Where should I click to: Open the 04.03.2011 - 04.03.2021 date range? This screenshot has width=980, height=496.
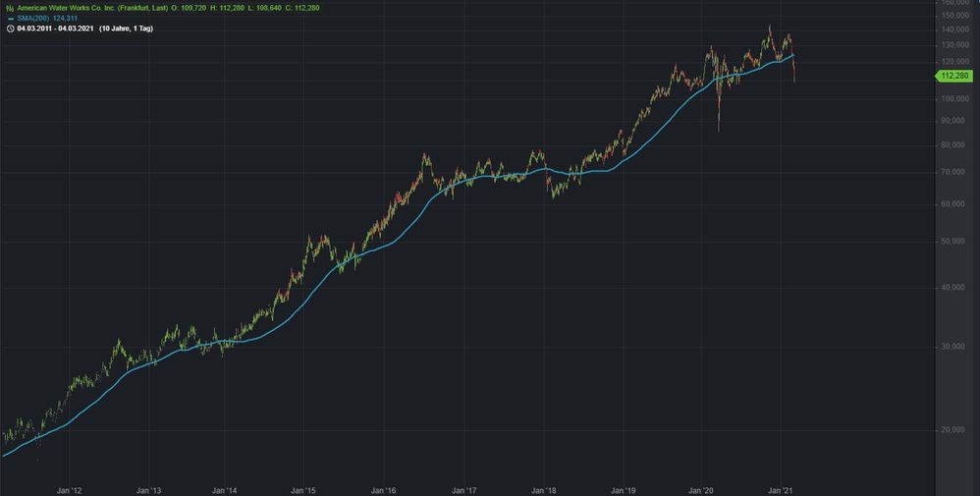click(55, 28)
